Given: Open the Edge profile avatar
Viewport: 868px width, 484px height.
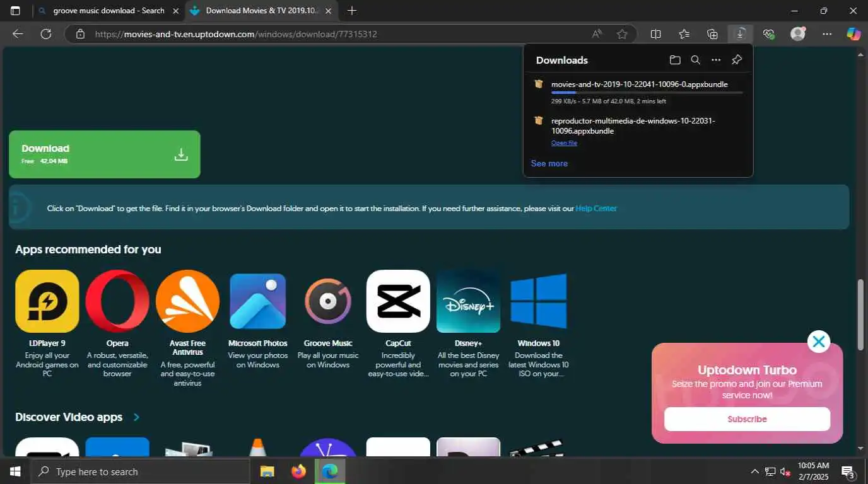Looking at the screenshot, I should [798, 34].
